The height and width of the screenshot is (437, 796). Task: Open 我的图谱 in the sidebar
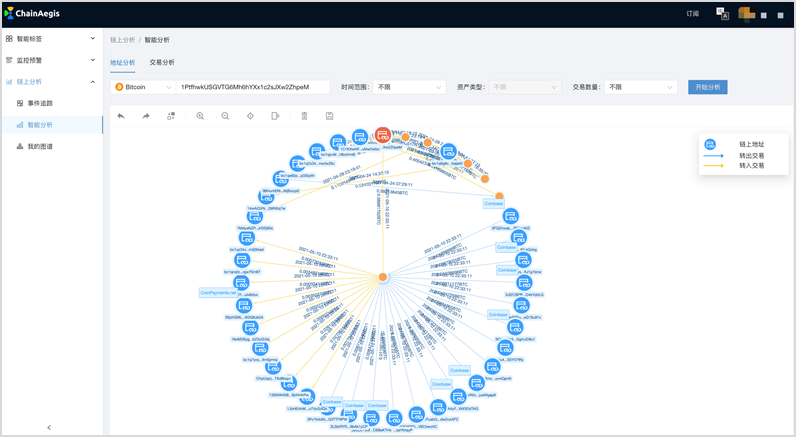52,146
